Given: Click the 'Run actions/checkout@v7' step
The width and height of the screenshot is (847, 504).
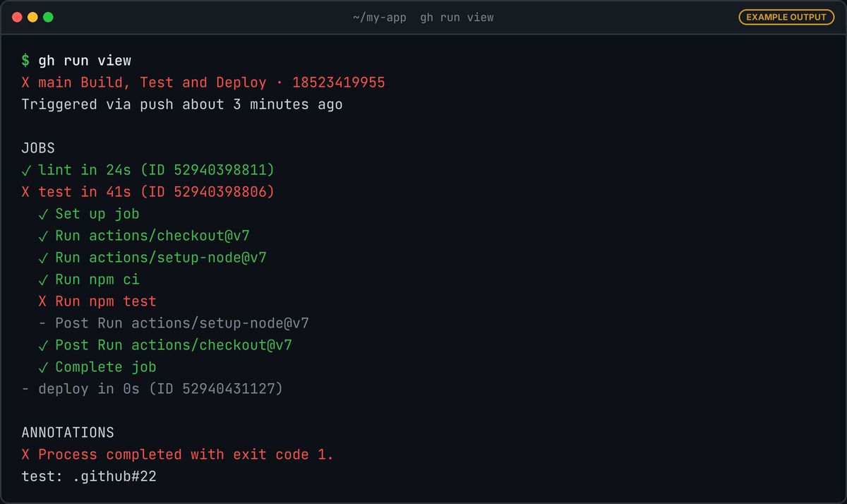Looking at the screenshot, I should (144, 236).
